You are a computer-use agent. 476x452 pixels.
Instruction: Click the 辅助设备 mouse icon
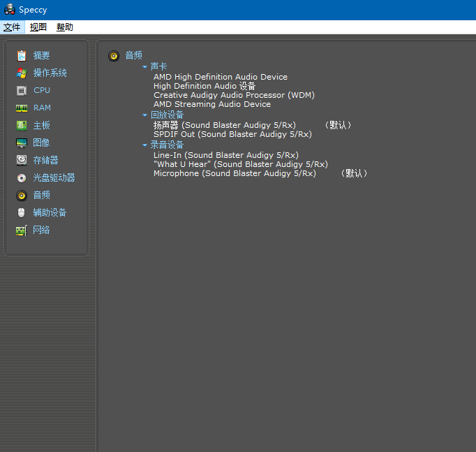tap(22, 212)
